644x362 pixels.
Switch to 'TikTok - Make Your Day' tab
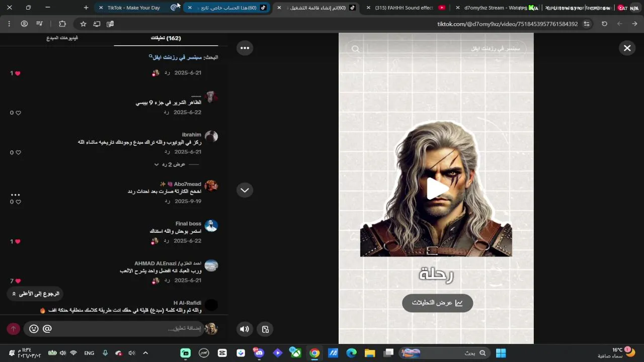coord(137,8)
